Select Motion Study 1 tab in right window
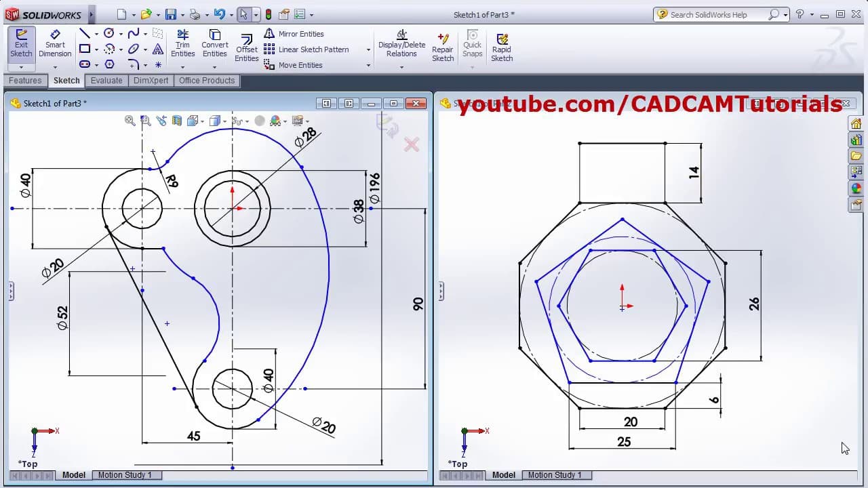The image size is (868, 488). pos(555,475)
